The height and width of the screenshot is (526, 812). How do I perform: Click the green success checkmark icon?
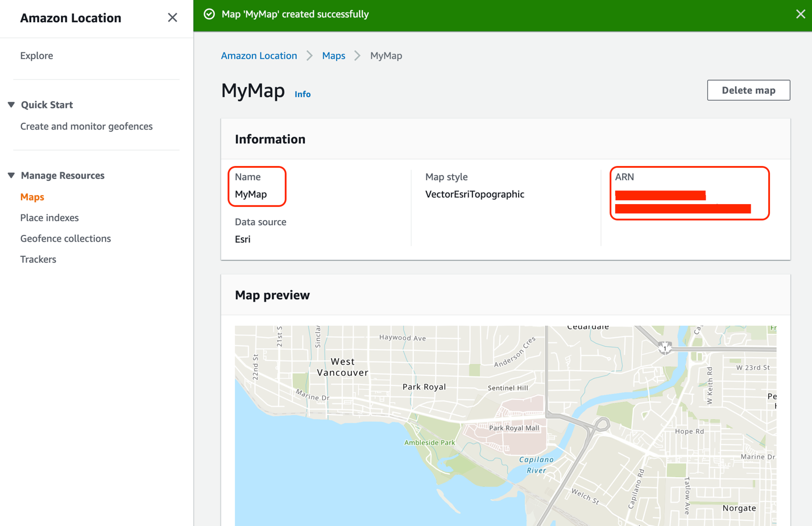coord(209,14)
